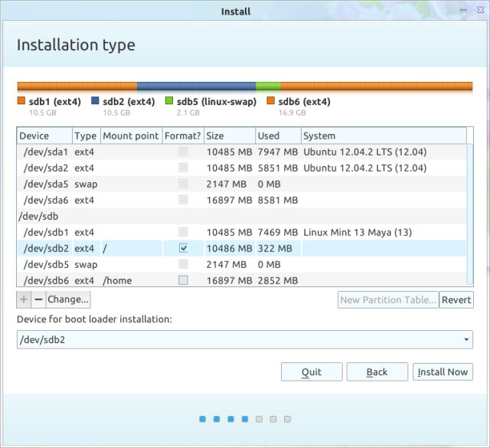Click Used column header
The image size is (490, 448).
click(278, 136)
